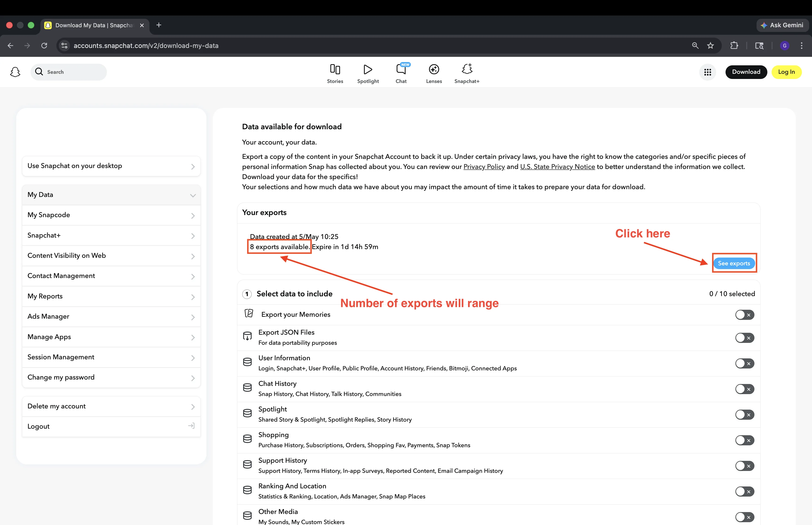This screenshot has width=812, height=525.
Task: Expand the My Reports chevron
Action: pos(193,297)
